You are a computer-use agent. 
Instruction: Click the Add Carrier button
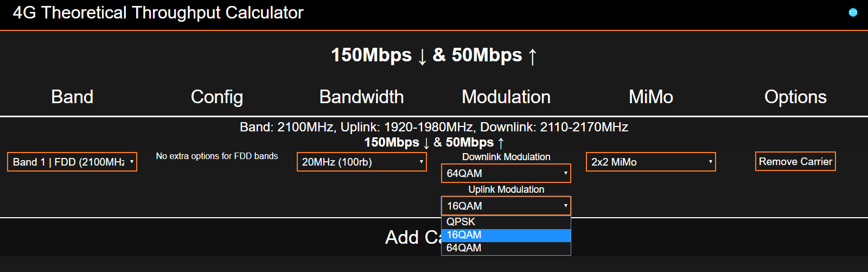[x=412, y=237]
